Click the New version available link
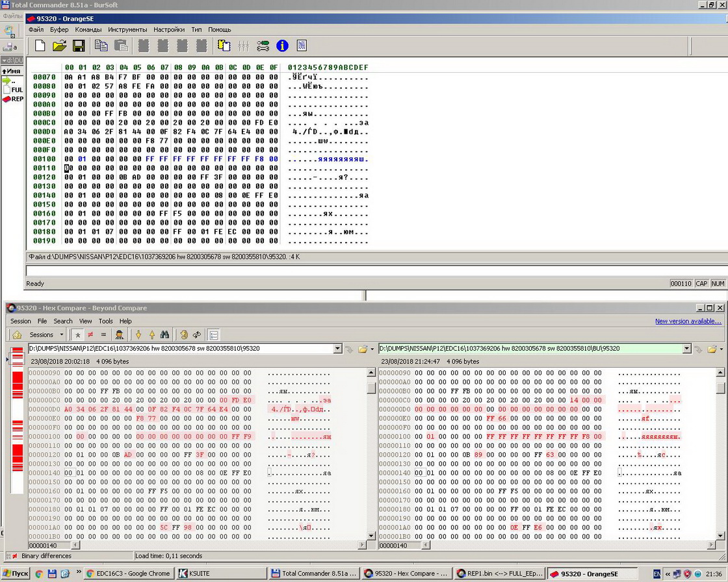Image resolution: width=728 pixels, height=582 pixels. pyautogui.click(x=688, y=321)
